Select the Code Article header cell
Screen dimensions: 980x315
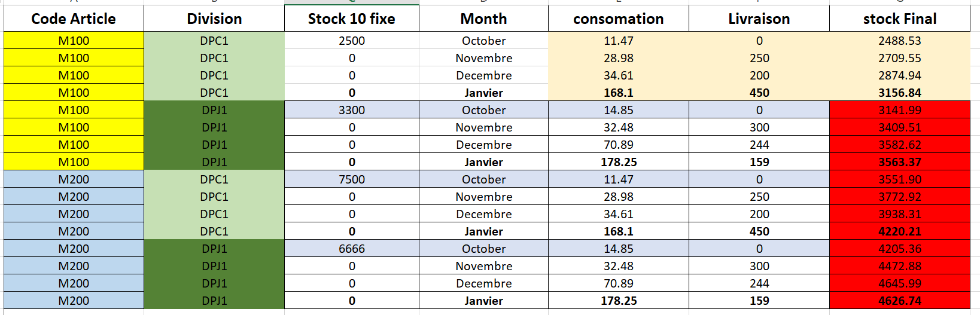[x=74, y=19]
